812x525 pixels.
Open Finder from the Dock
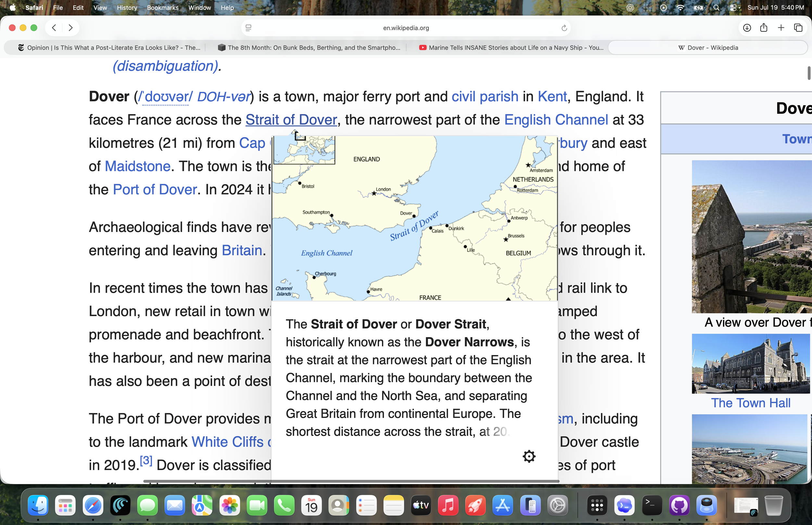[38, 505]
